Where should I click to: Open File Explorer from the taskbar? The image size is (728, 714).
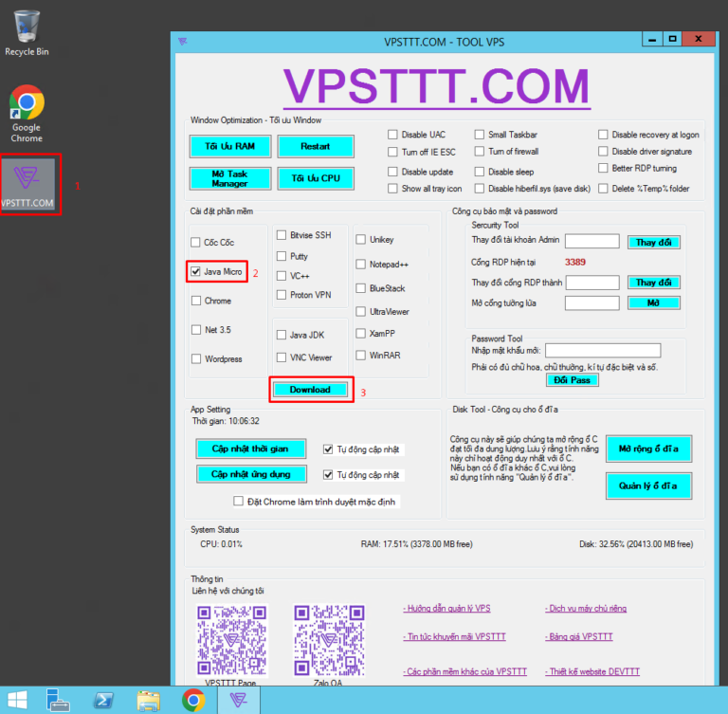(x=148, y=701)
